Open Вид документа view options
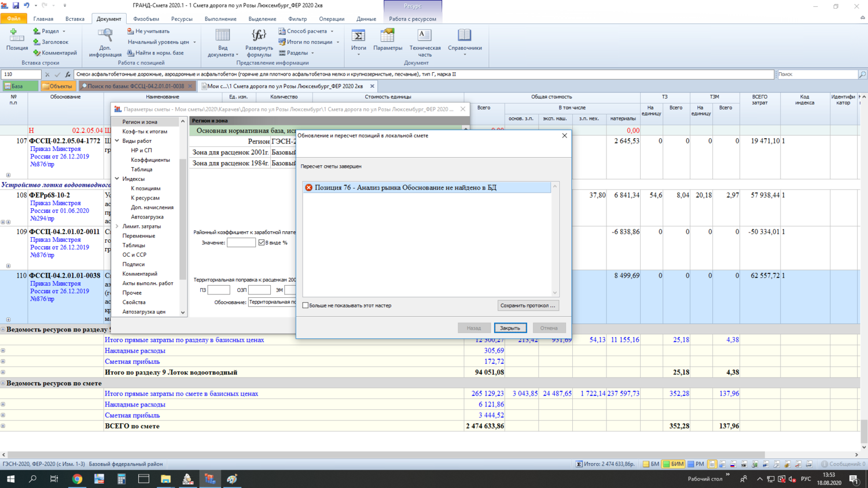 pyautogui.click(x=223, y=36)
